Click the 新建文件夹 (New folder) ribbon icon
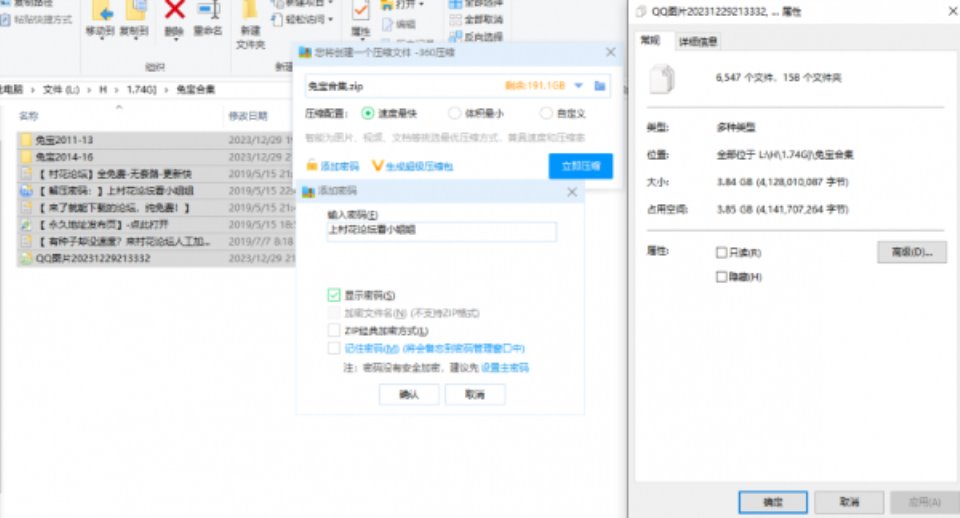Viewport: 960px width, 518px height. [x=250, y=24]
